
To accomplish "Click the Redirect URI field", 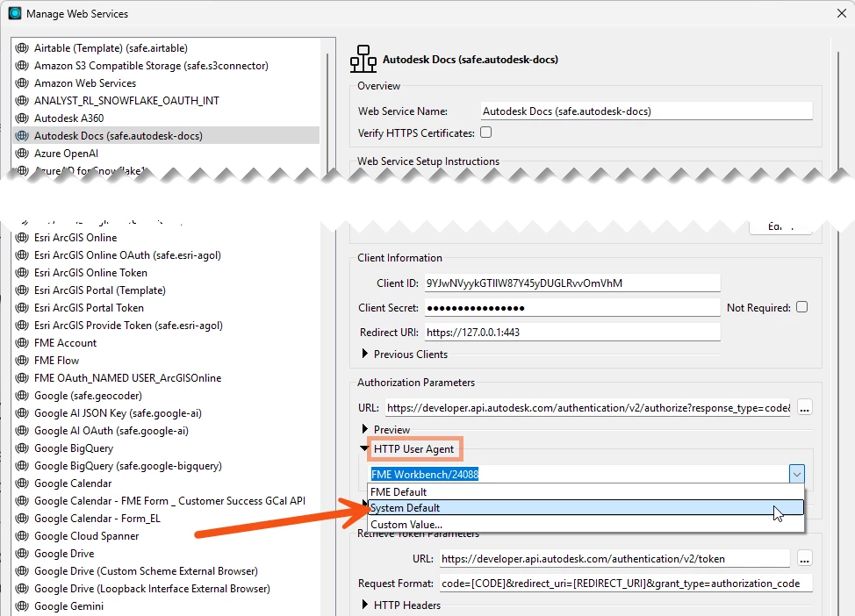I will [x=572, y=332].
